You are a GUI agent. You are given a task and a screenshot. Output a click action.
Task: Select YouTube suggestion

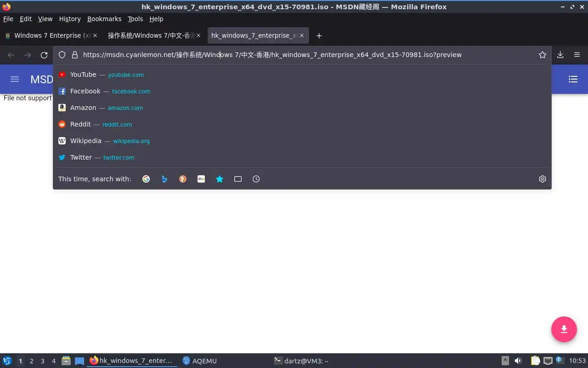click(x=302, y=75)
